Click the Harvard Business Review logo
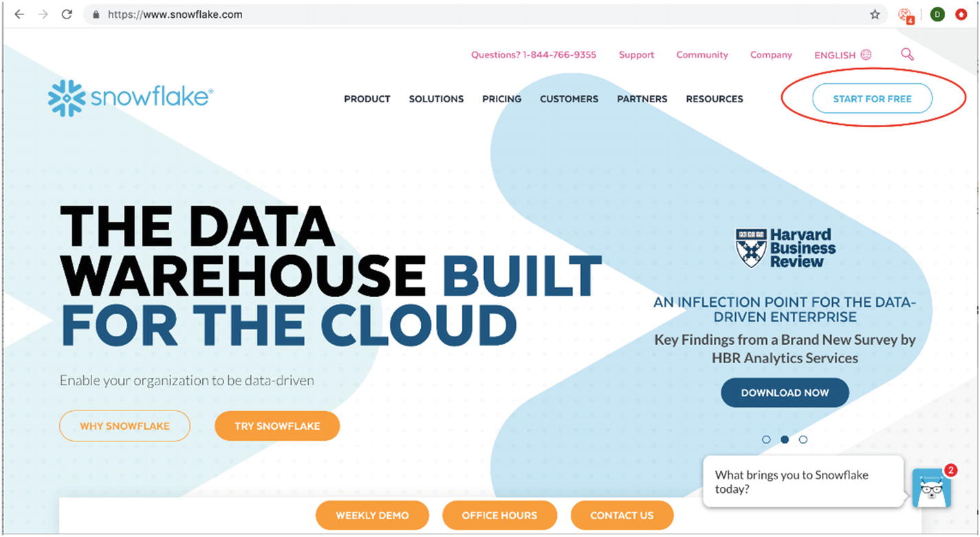980x537 pixels. 785,248
